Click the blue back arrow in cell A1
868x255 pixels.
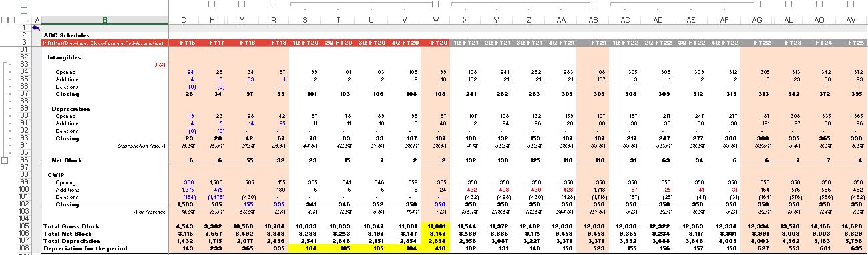pyautogui.click(x=36, y=28)
